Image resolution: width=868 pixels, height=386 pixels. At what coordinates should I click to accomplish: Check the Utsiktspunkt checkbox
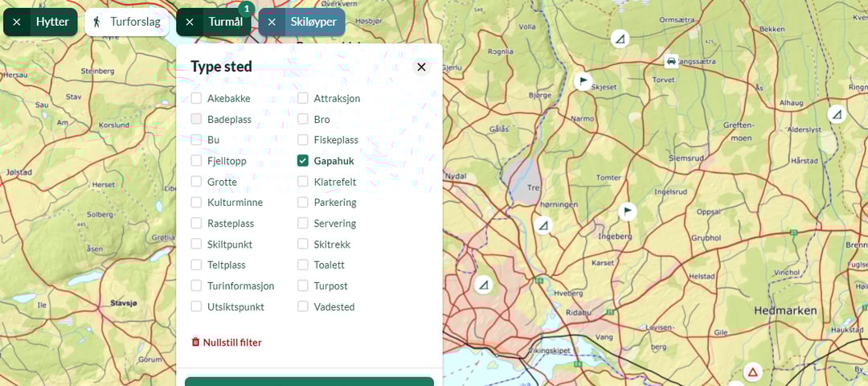(x=196, y=306)
